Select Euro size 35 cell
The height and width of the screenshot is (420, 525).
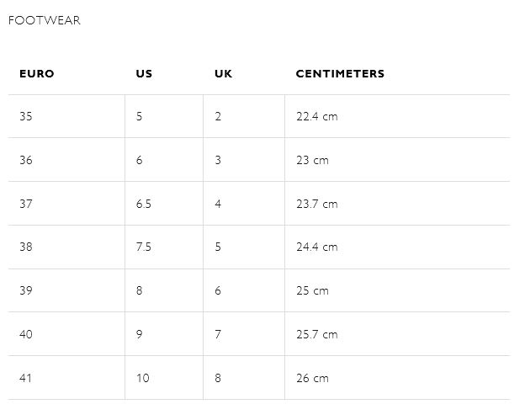[26, 116]
